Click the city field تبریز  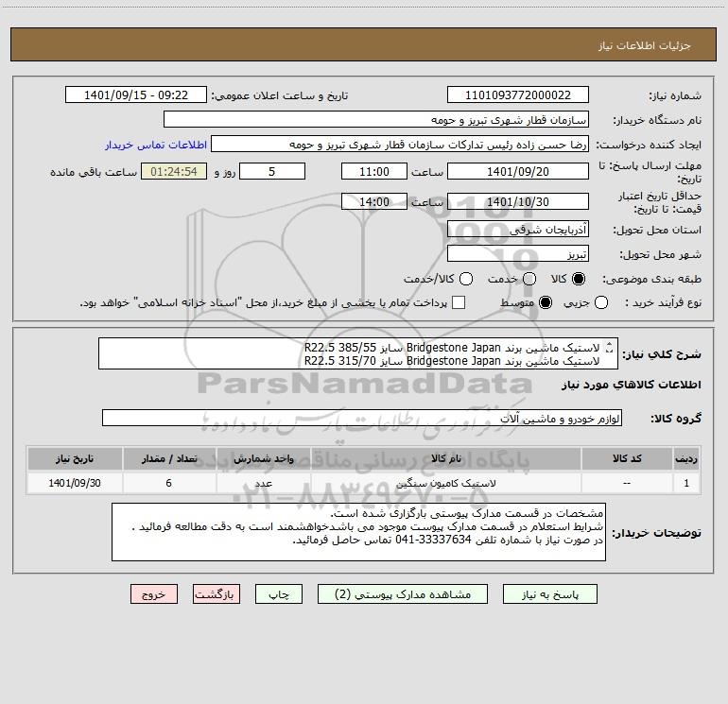[x=518, y=253]
